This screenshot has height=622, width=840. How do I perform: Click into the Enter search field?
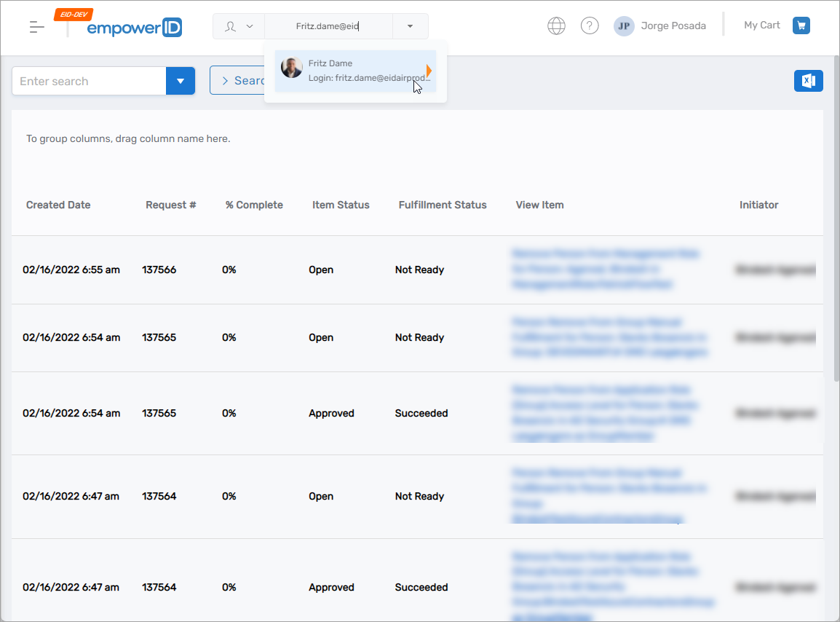coord(89,81)
